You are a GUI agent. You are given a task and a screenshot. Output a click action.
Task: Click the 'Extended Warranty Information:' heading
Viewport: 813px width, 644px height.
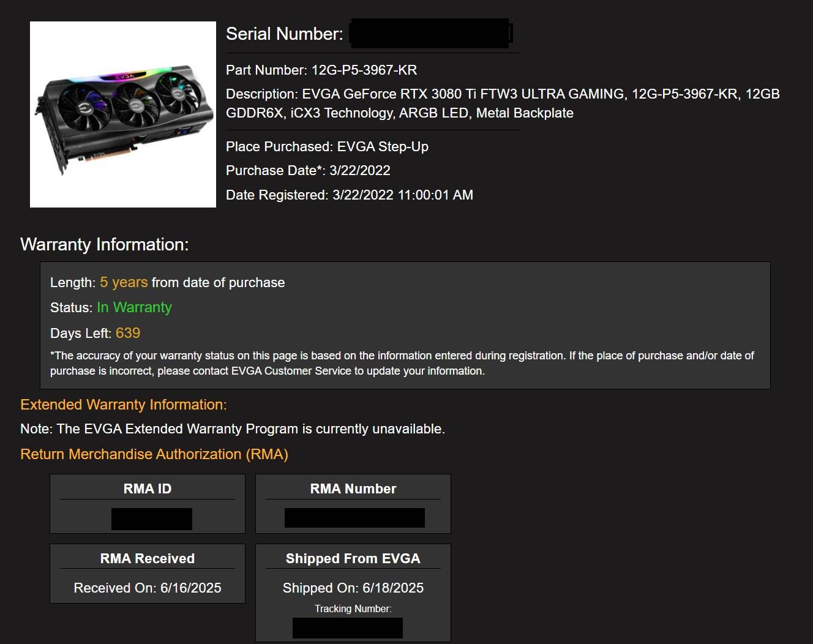124,405
